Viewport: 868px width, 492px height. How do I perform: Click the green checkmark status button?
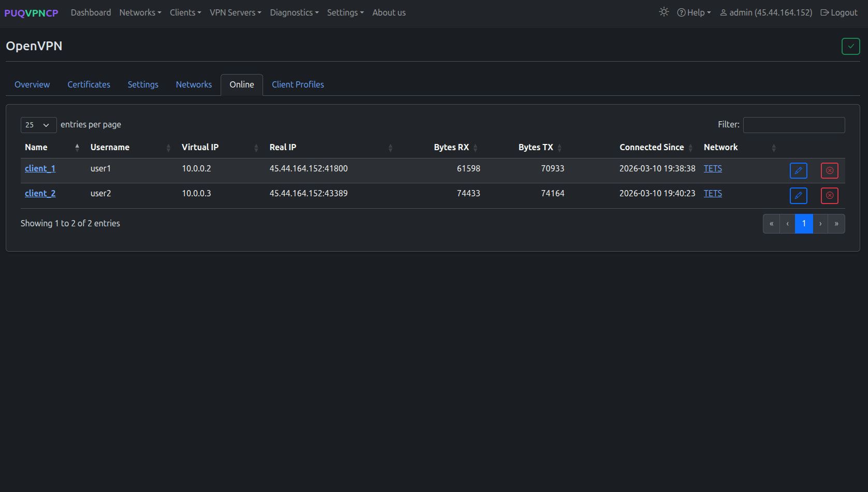point(850,46)
